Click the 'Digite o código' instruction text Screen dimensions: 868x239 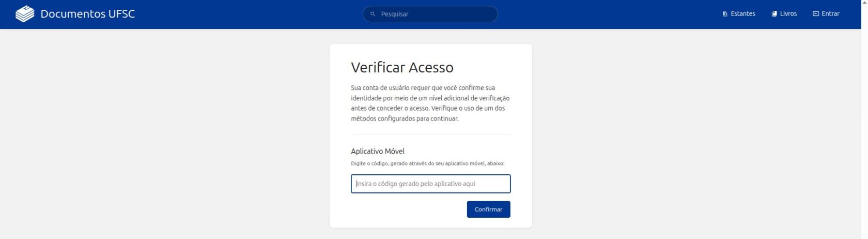point(427,163)
